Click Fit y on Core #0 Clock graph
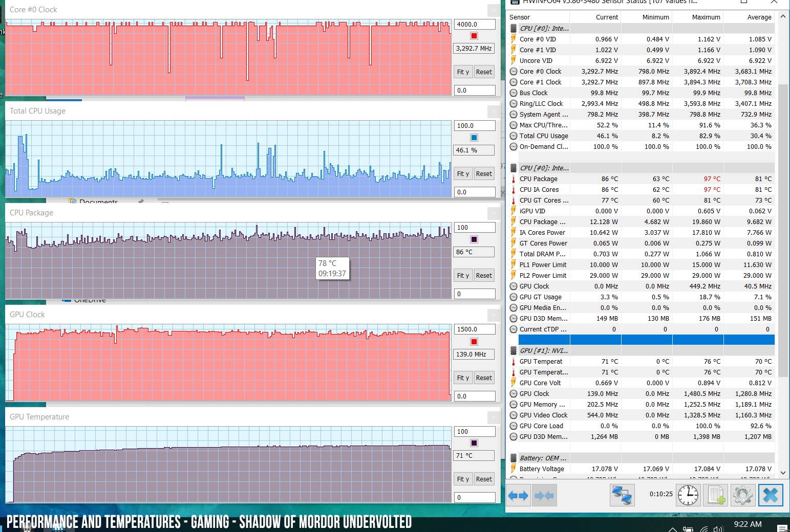This screenshot has height=532, width=790. (463, 72)
